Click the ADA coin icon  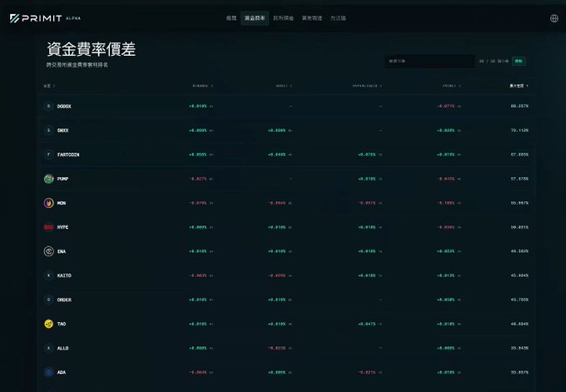49,372
